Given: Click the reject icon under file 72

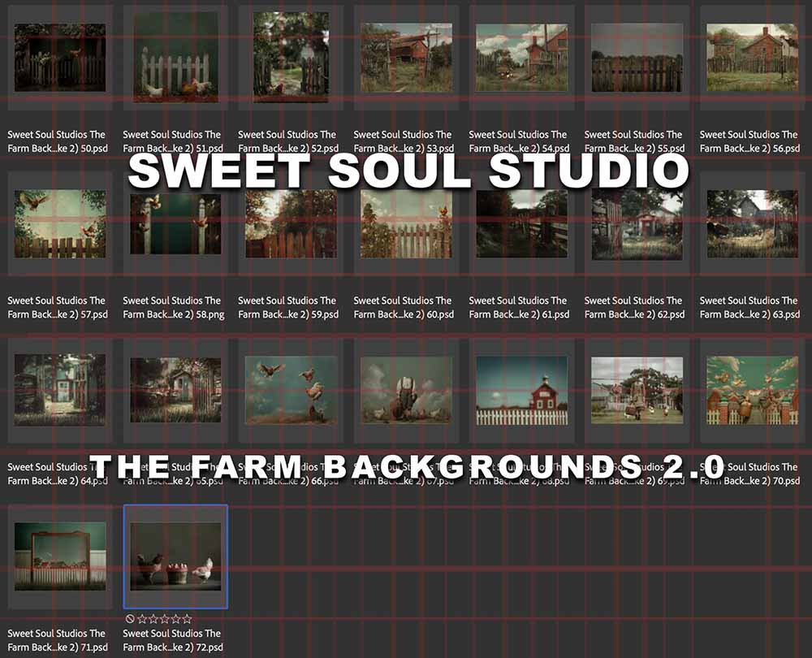Looking at the screenshot, I should 130,619.
